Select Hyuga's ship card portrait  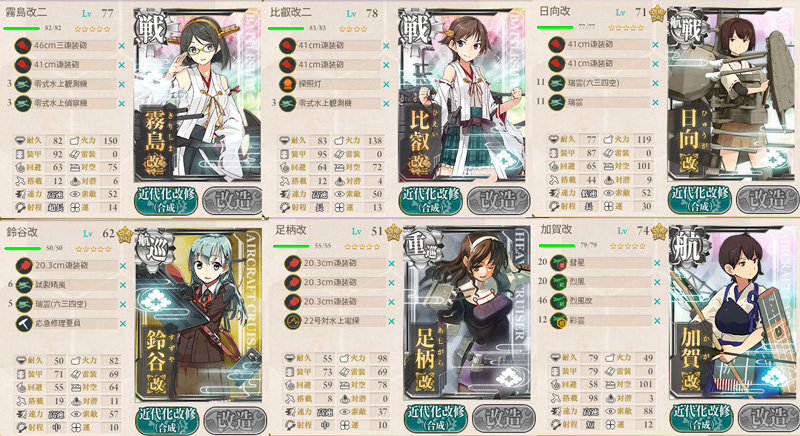pyautogui.click(x=731, y=95)
